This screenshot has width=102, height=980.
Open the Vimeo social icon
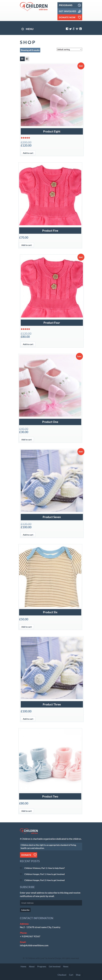(x=77, y=29)
